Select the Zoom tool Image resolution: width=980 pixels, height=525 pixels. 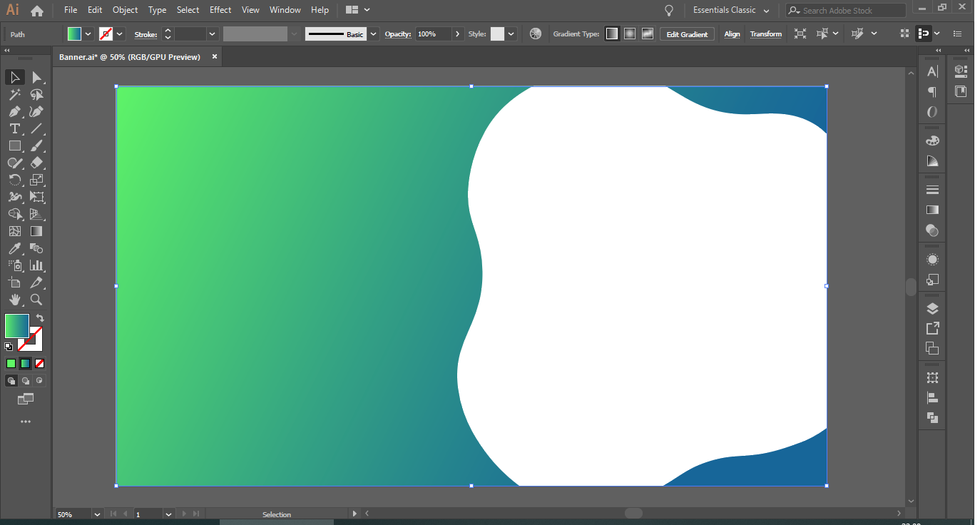[x=37, y=300]
